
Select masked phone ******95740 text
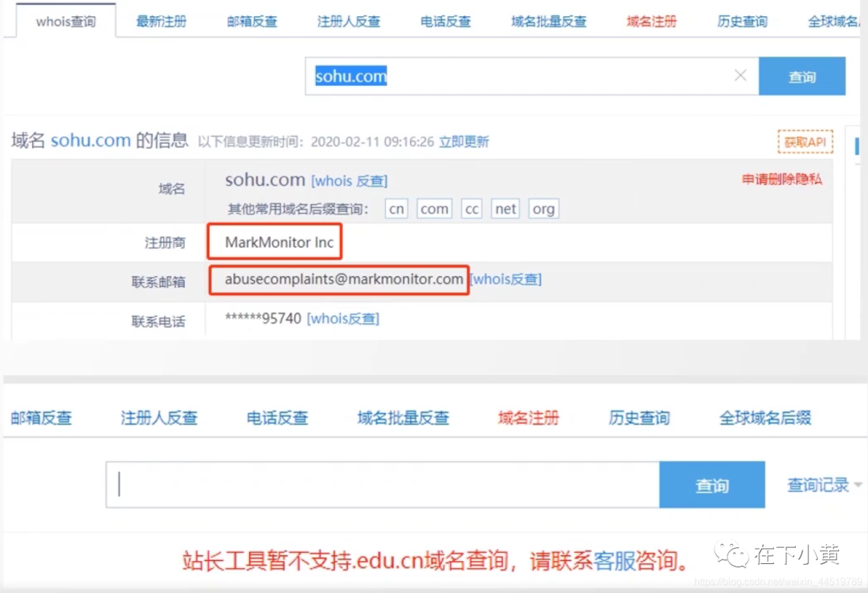click(263, 318)
